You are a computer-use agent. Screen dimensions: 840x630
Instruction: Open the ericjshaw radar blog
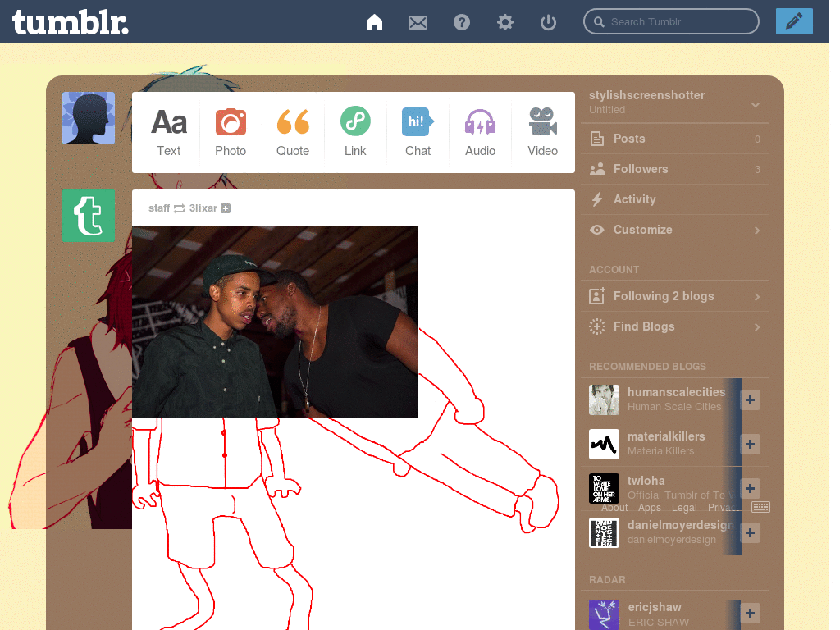pos(655,607)
